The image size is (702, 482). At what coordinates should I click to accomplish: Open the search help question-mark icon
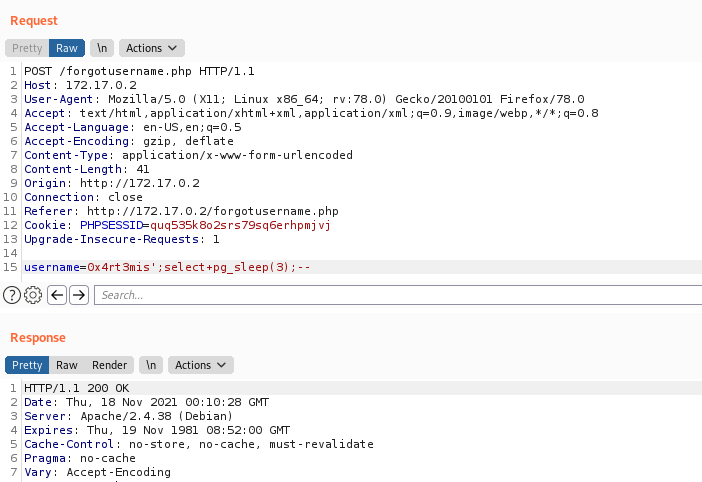(x=12, y=295)
